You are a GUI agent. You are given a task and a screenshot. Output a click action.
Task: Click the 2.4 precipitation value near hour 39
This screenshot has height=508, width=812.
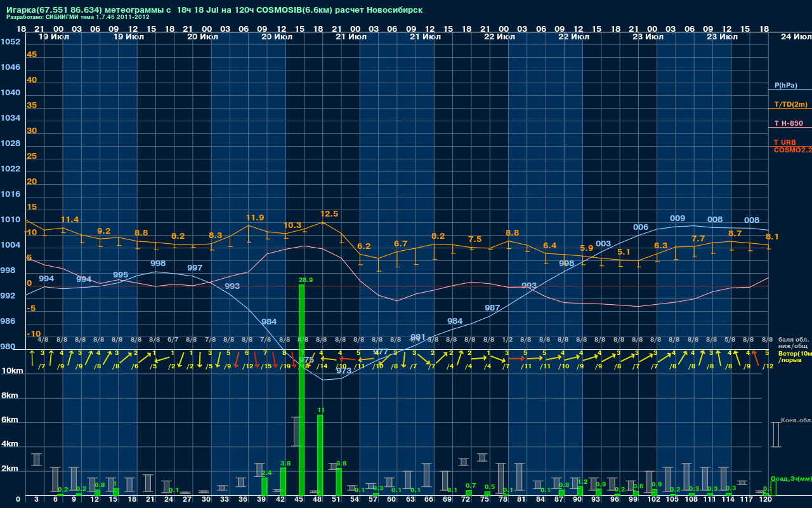click(266, 473)
